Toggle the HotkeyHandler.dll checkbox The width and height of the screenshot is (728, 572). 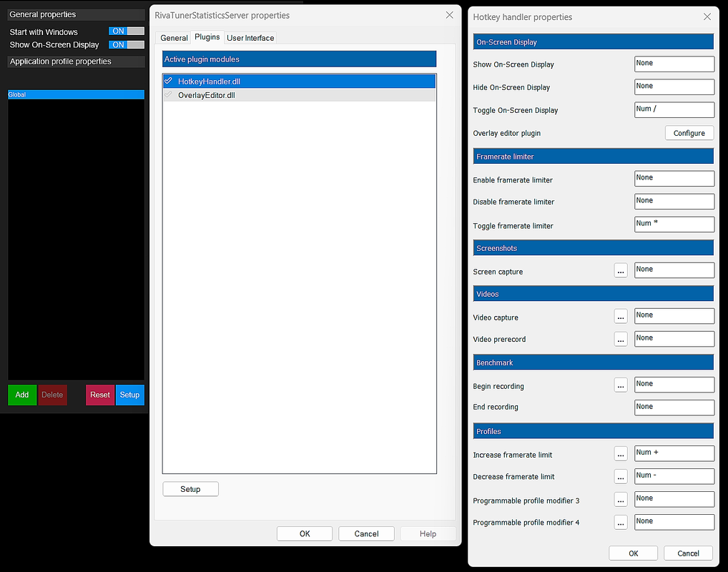[169, 81]
